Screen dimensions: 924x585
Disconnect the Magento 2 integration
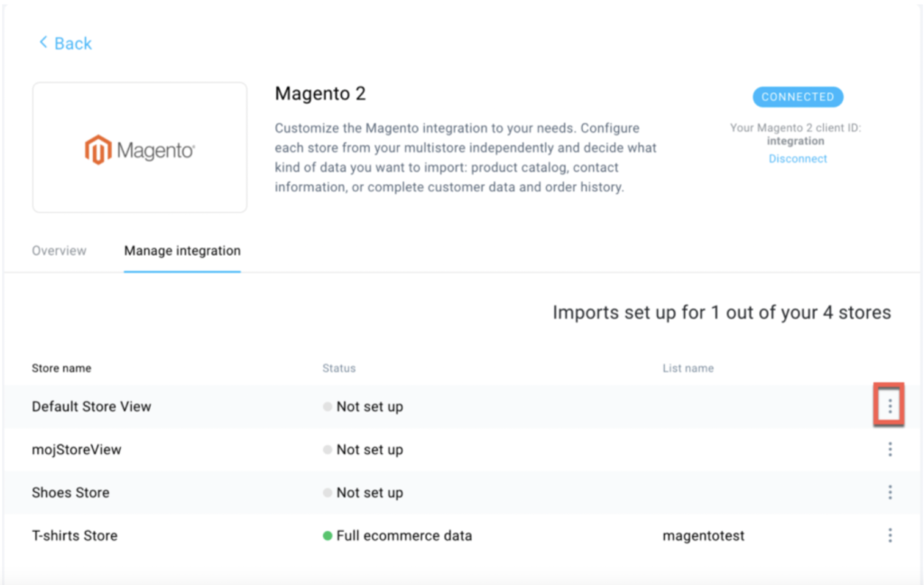[x=798, y=159]
